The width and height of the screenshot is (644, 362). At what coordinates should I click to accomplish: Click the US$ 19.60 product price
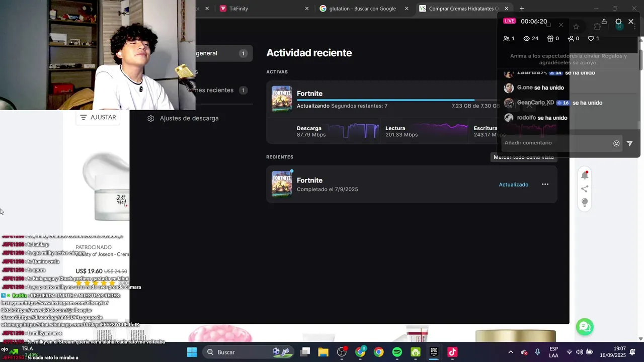(88, 271)
